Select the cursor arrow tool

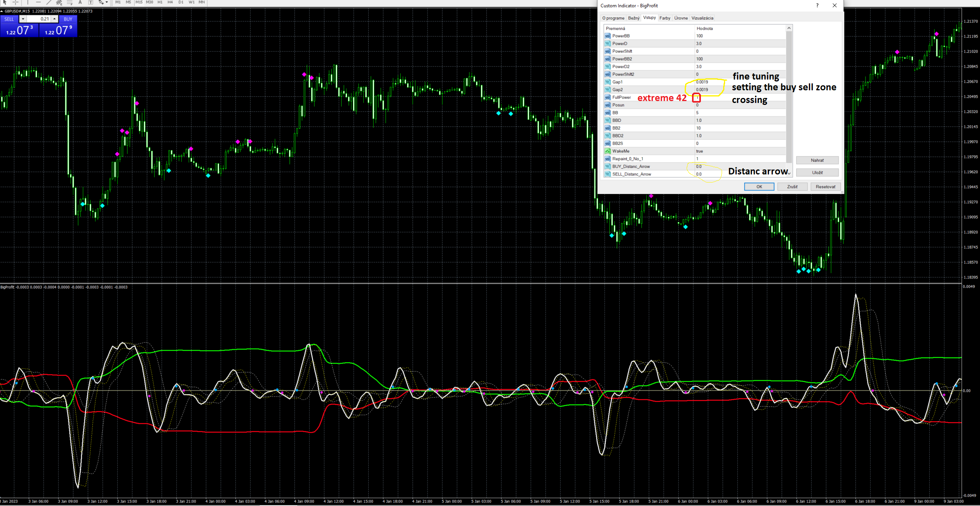pos(5,2)
